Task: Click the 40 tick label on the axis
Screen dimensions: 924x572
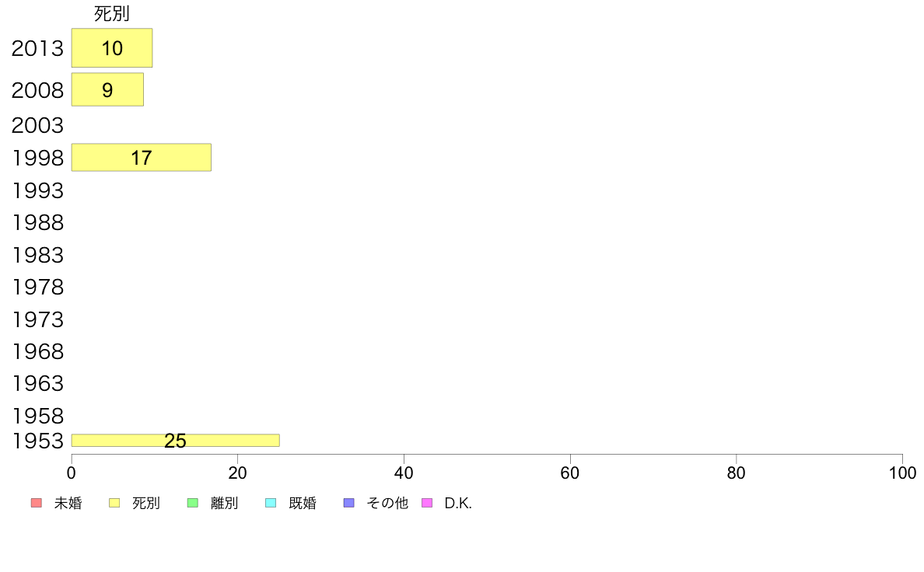Action: click(x=404, y=473)
